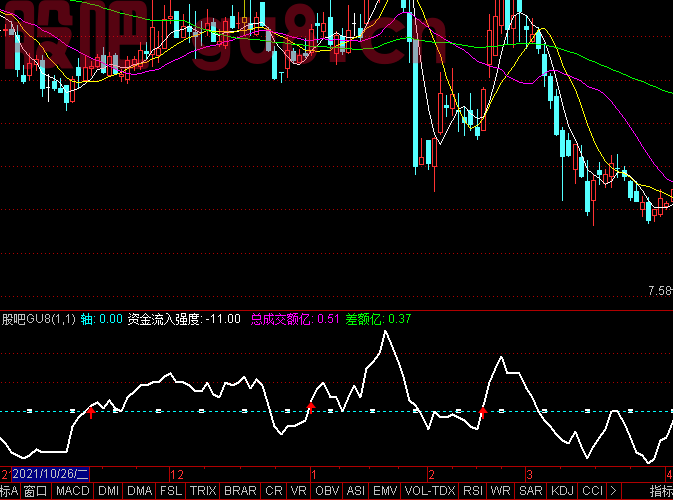Image resolution: width=673 pixels, height=500 pixels.
Task: Click the 资金流入强度: -11.00 label
Action: pos(184,319)
